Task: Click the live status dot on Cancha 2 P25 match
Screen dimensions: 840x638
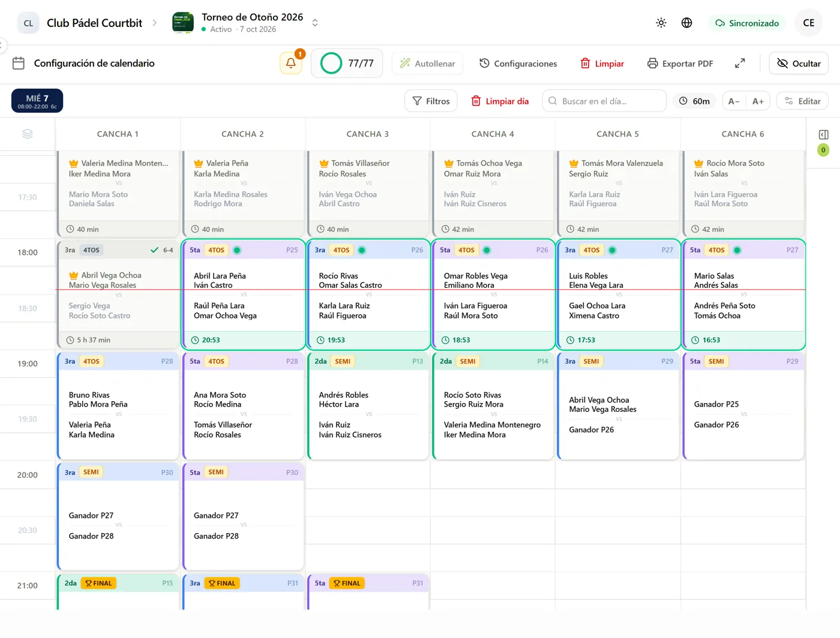Action: tap(237, 250)
